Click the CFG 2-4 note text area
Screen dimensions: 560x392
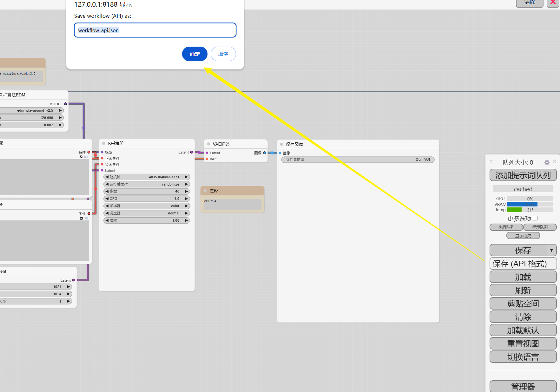pos(233,204)
